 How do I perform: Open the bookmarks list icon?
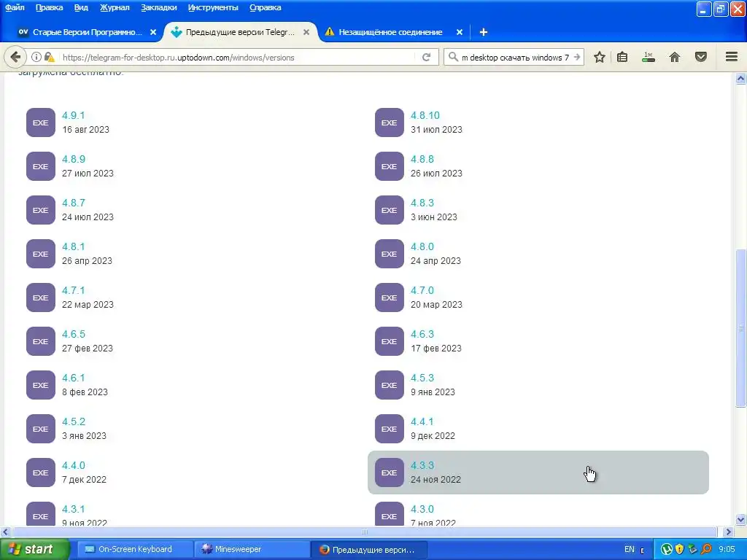point(622,57)
